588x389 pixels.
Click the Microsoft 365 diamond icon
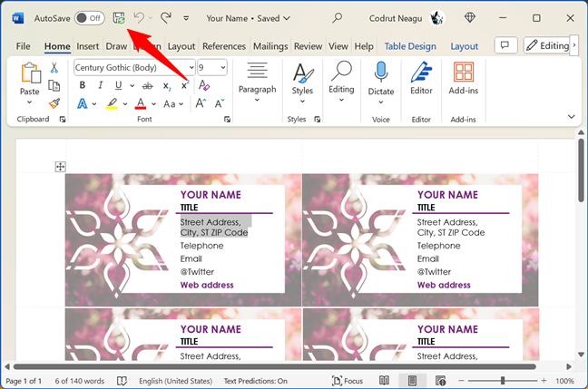pos(469,17)
